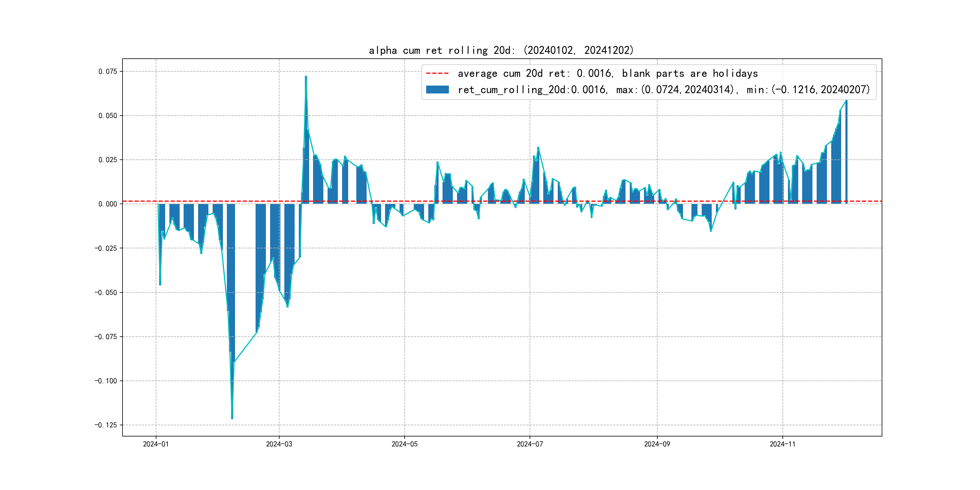Image resolution: width=980 pixels, height=490 pixels.
Task: Click the 2024-09 x-axis label
Action: 657,444
